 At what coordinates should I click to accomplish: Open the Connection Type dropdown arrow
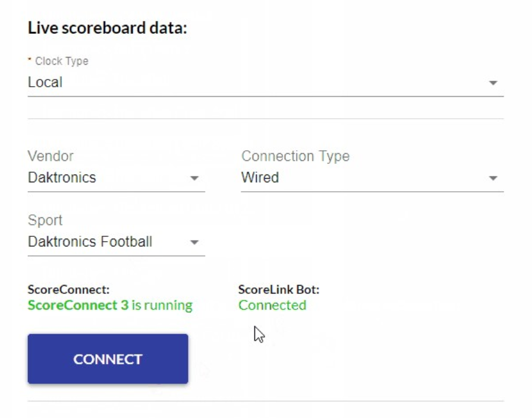tap(493, 178)
